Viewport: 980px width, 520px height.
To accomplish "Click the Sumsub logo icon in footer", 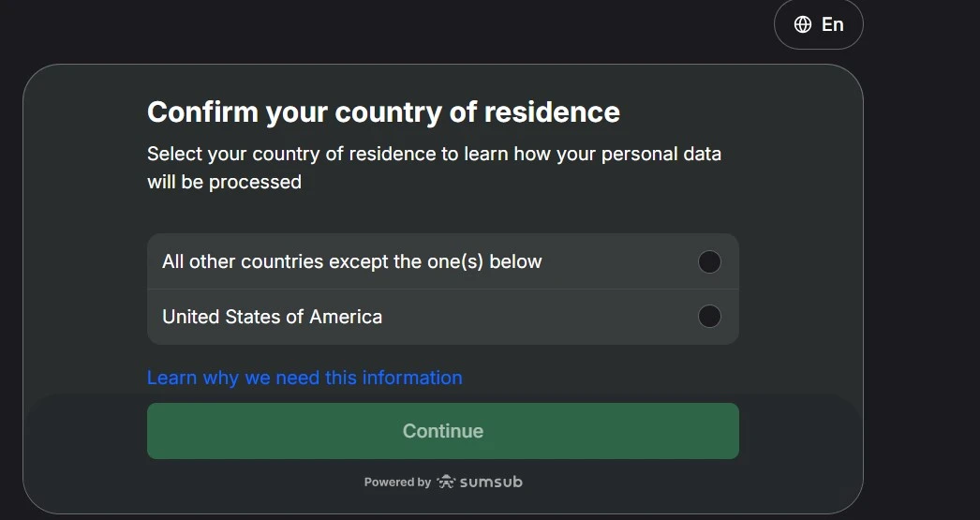I will pyautogui.click(x=446, y=482).
